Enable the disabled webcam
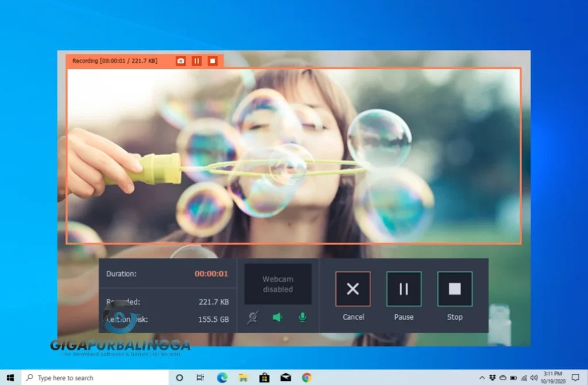Viewport: 588px width, 385px height. (x=253, y=317)
